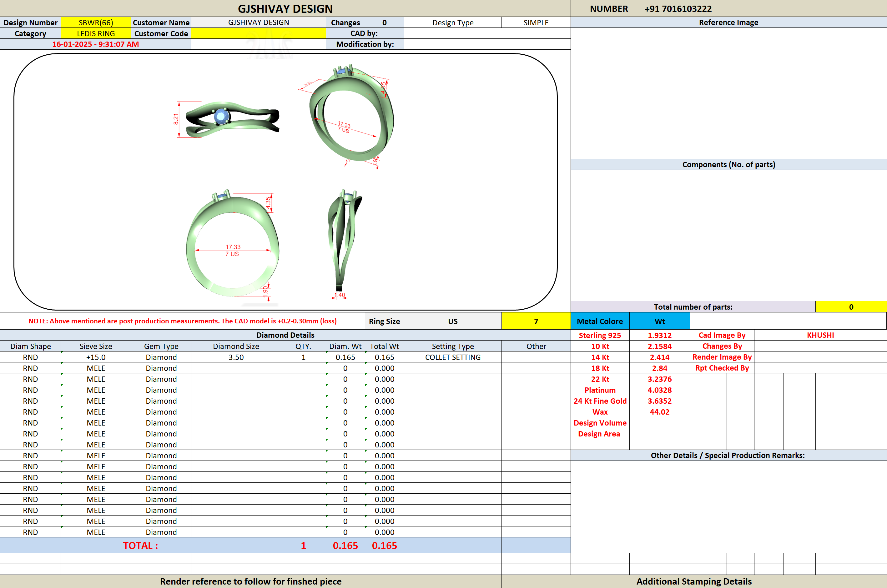This screenshot has height=588, width=887.
Task: Select the blue Wt header cell
Action: click(x=659, y=321)
